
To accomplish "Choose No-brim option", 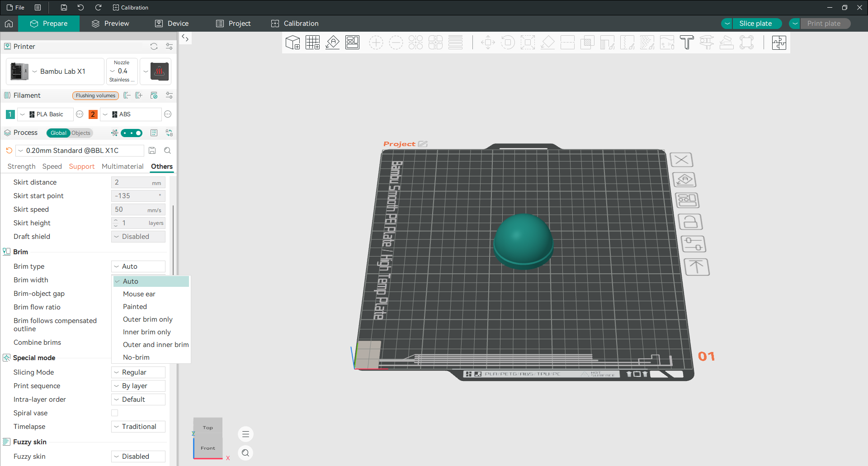I will coord(151,357).
